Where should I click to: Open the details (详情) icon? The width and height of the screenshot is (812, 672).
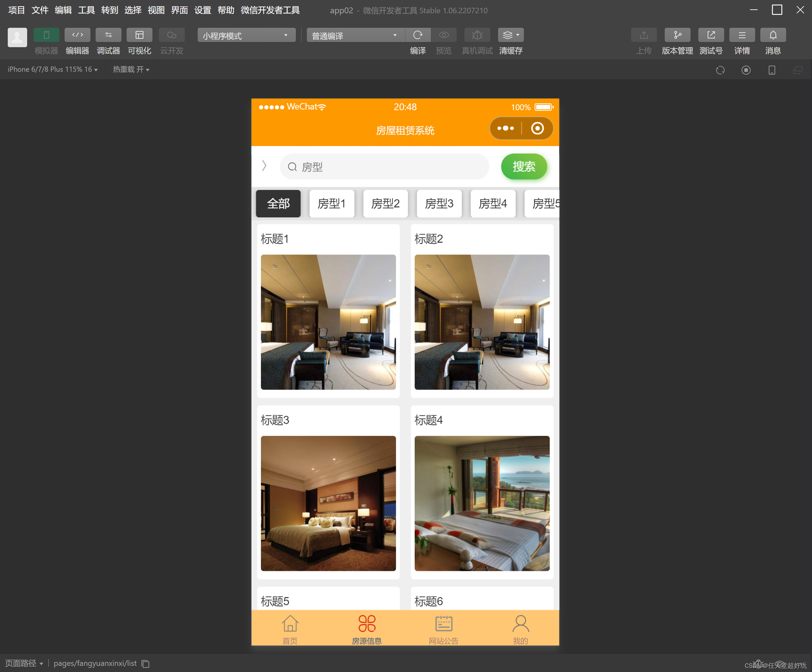[742, 35]
